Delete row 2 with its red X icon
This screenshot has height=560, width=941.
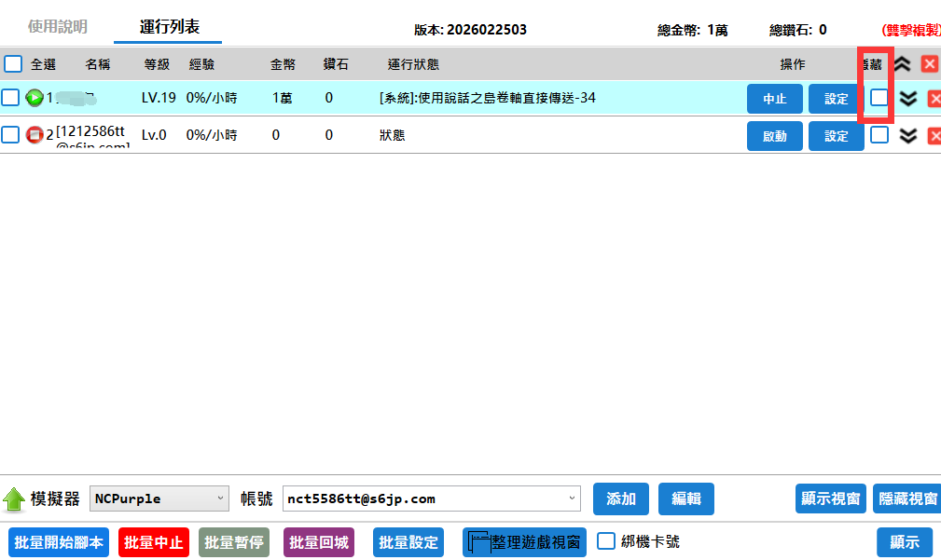pyautogui.click(x=934, y=136)
